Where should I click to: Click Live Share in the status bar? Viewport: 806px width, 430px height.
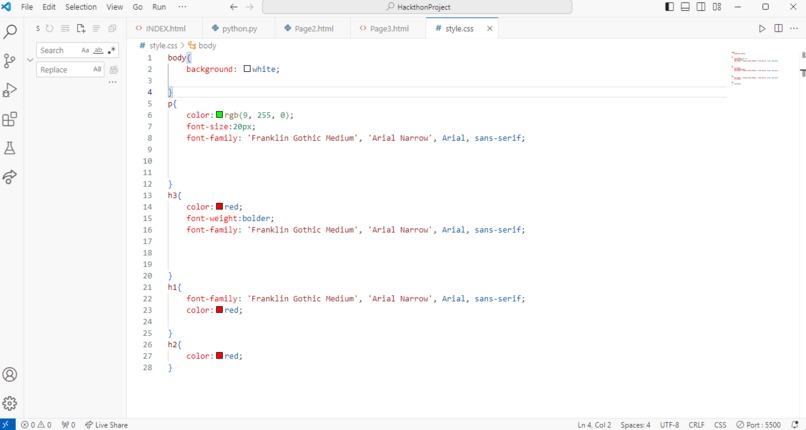point(106,425)
